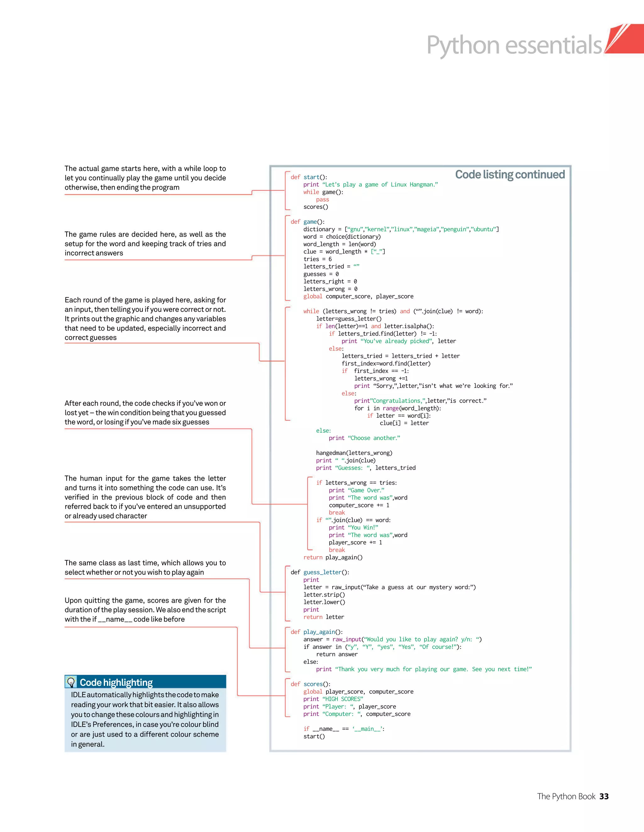Click the 'print “Let’s play a game' line
This screenshot has width=644, height=832.
[x=370, y=185]
